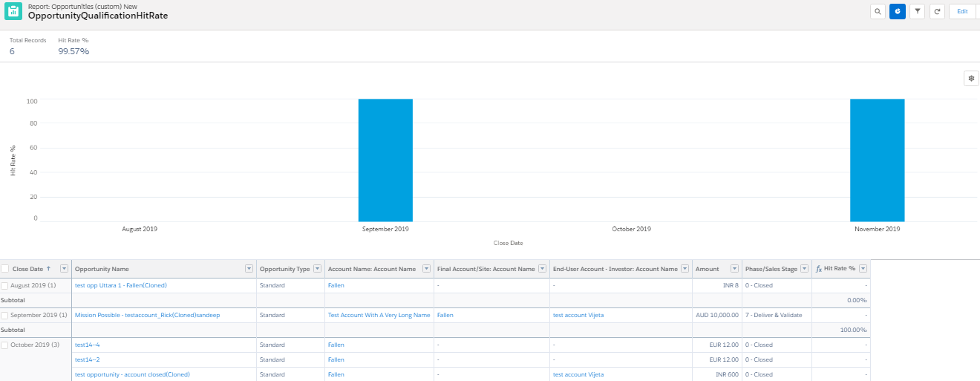Click the formula fx icon in Hit Rate % header
The width and height of the screenshot is (980, 381).
pyautogui.click(x=819, y=269)
